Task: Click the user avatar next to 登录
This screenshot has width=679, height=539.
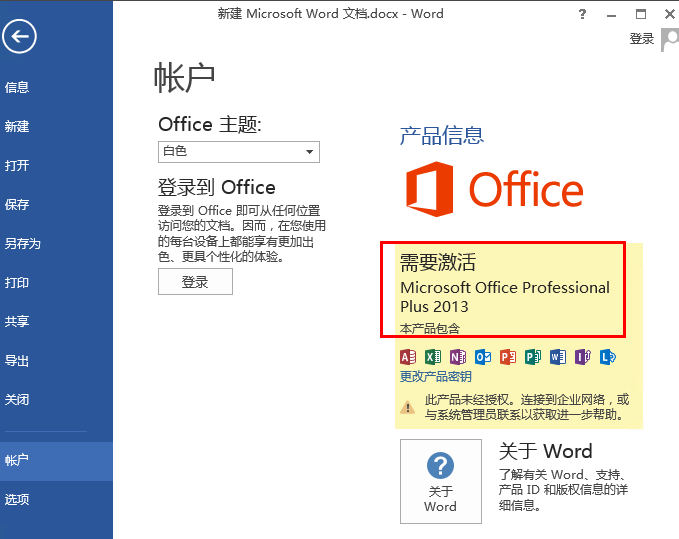Action: tap(669, 40)
